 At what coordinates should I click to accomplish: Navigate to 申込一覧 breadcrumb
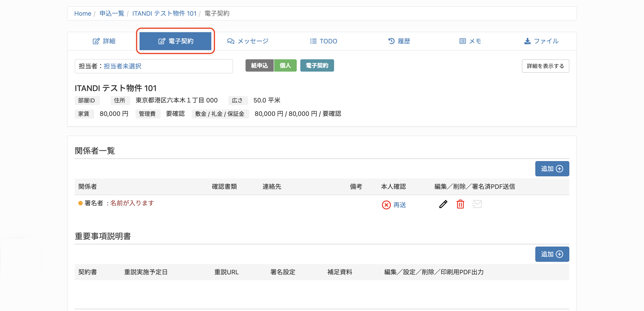tap(112, 13)
